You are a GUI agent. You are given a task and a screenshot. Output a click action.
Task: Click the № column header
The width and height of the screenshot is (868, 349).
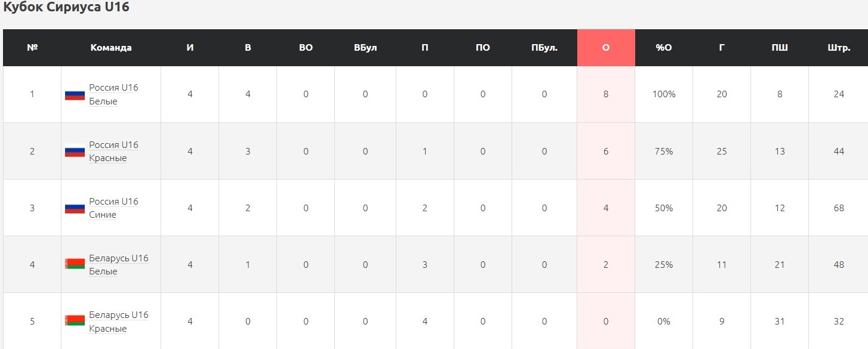pyautogui.click(x=32, y=48)
